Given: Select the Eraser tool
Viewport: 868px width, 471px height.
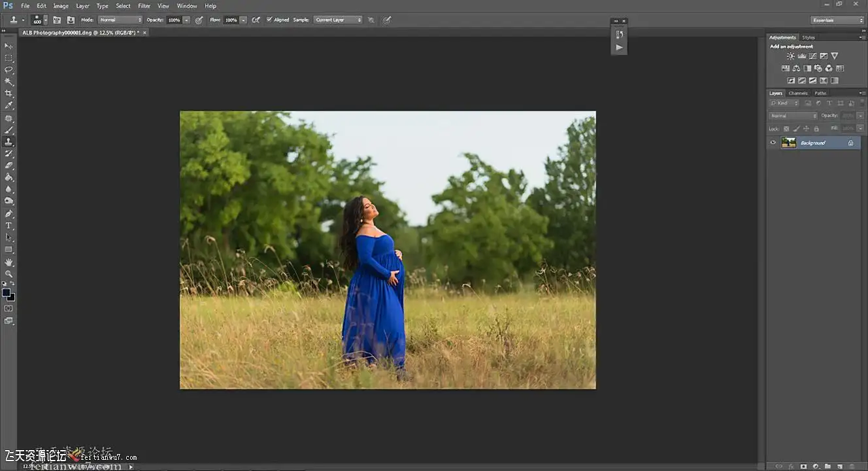Looking at the screenshot, I should pyautogui.click(x=8, y=166).
